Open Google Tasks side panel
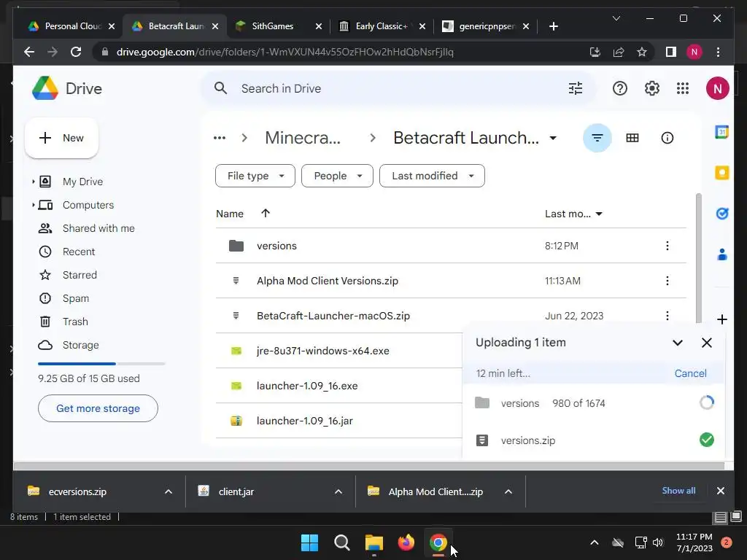This screenshot has height=560, width=747. (x=721, y=214)
